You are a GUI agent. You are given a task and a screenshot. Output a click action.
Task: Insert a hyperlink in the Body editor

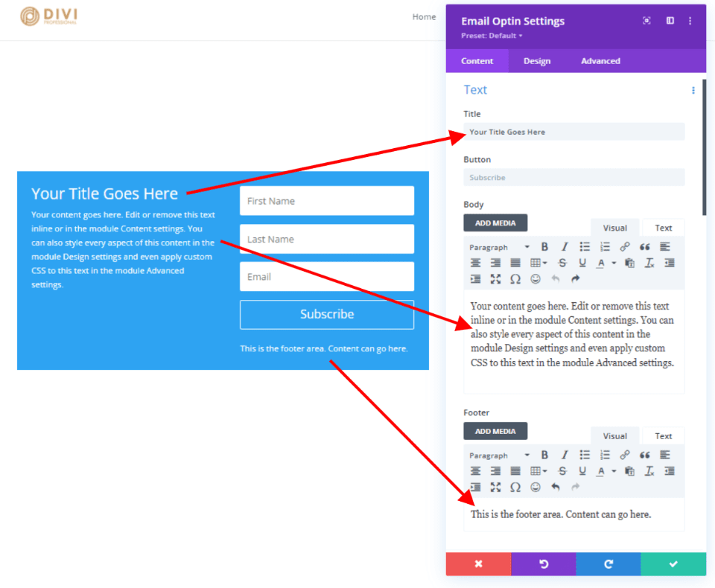point(625,246)
